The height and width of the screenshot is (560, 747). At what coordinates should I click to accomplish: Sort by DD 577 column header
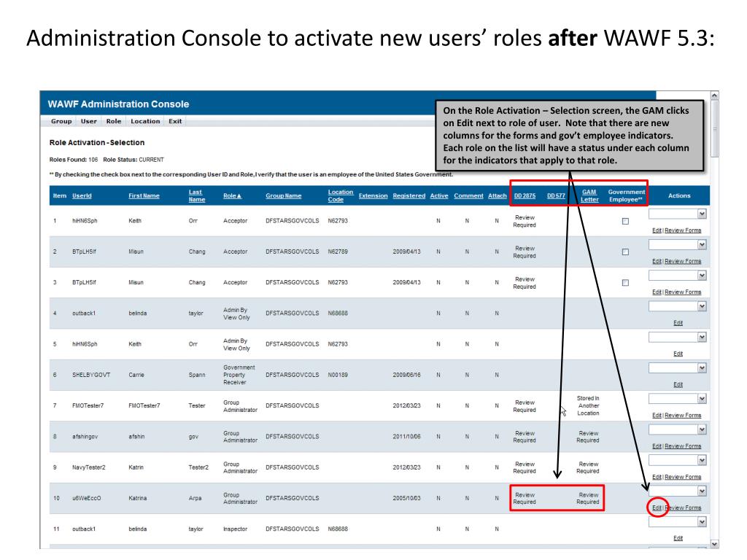tap(555, 195)
